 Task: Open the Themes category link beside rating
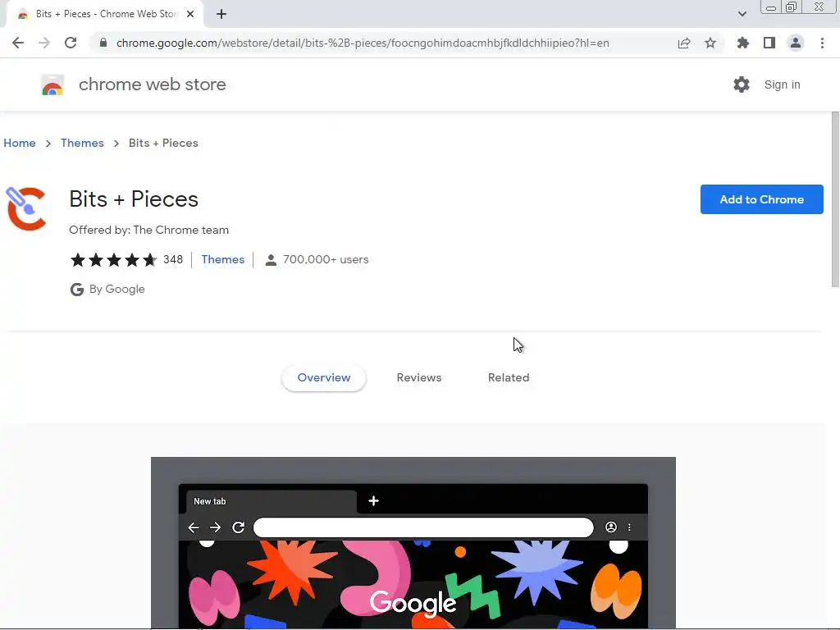[223, 260]
